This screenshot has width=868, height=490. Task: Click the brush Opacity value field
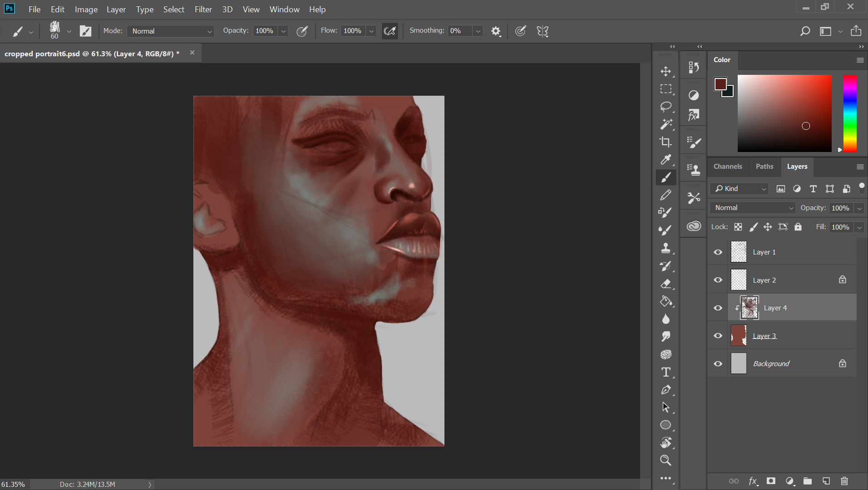coord(265,31)
